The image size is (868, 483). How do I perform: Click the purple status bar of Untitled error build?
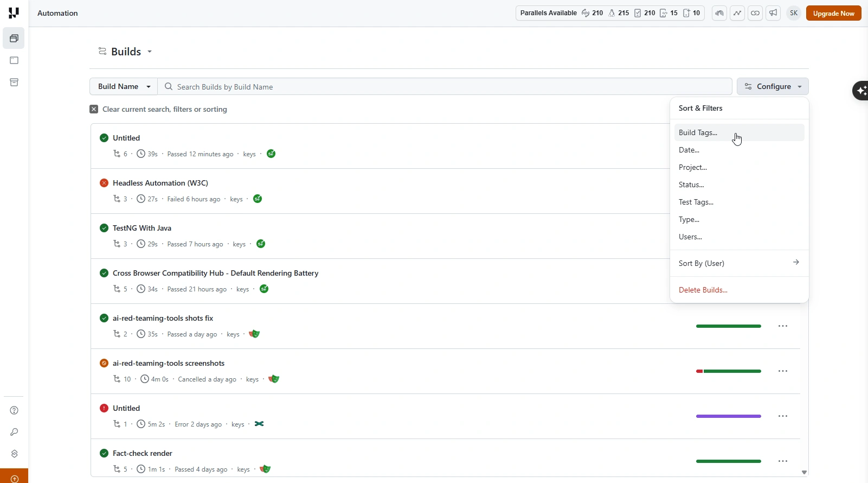click(x=729, y=416)
